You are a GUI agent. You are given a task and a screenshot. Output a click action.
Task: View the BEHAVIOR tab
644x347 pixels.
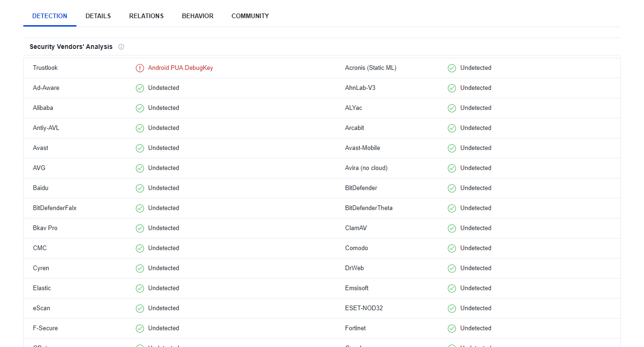coord(198,16)
